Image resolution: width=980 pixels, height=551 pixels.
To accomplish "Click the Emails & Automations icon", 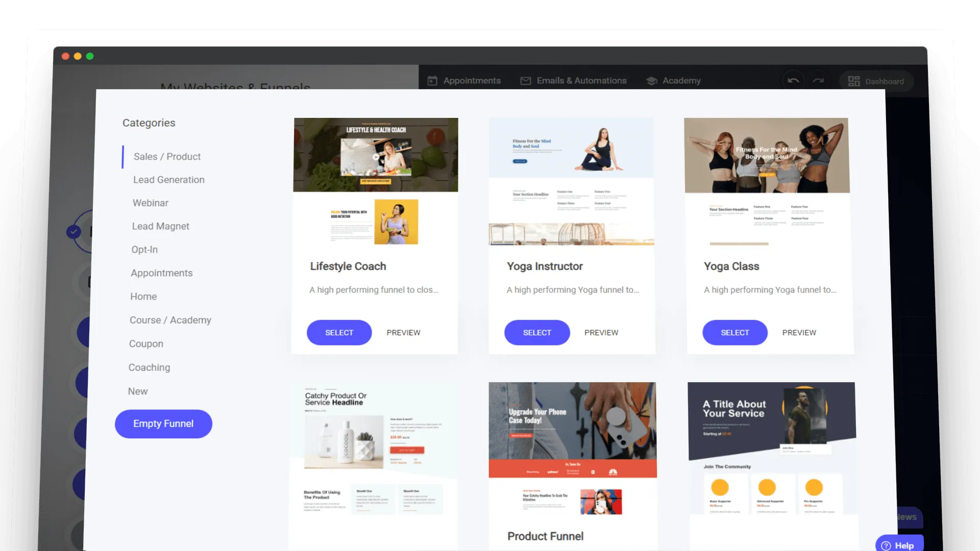I will click(525, 81).
